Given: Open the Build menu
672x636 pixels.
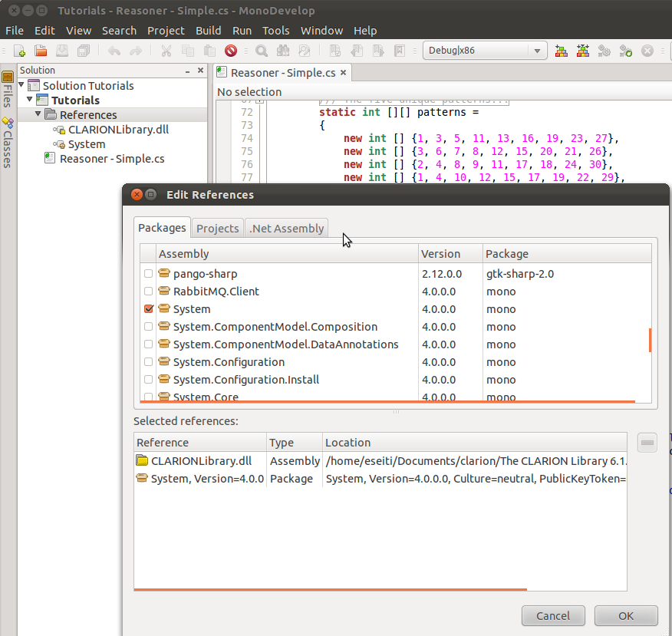Looking at the screenshot, I should point(208,31).
